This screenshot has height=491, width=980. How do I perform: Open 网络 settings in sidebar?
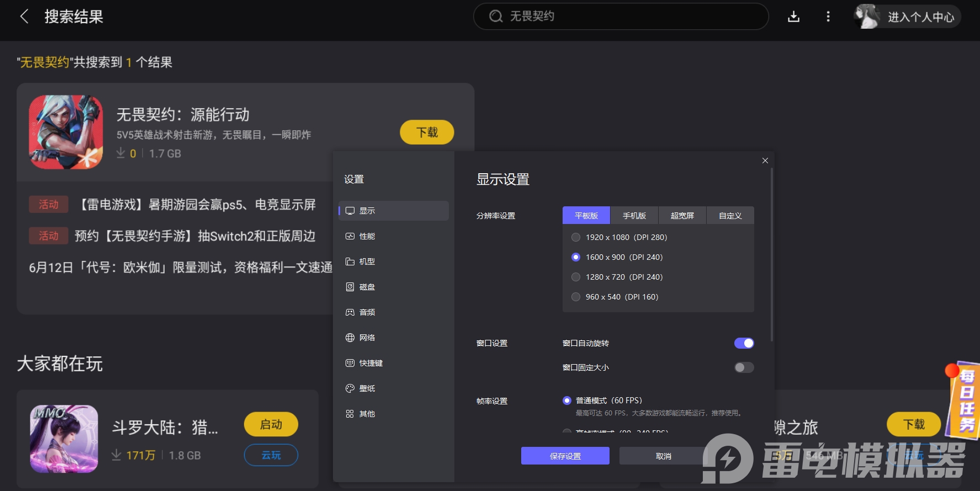tap(367, 338)
